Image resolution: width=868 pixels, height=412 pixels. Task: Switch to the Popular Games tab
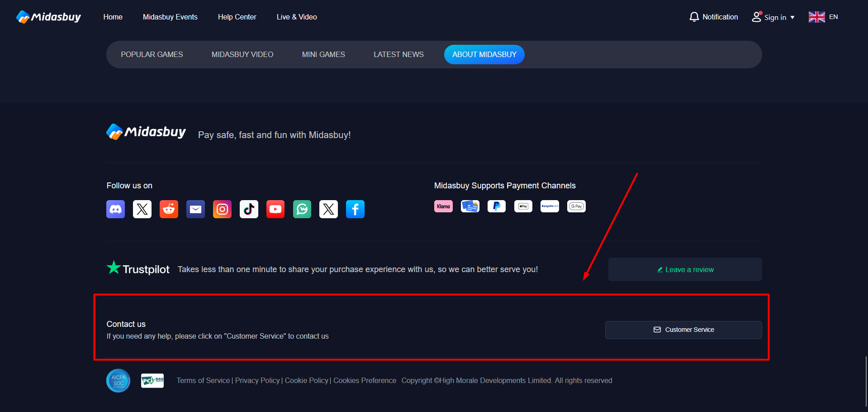tap(152, 54)
